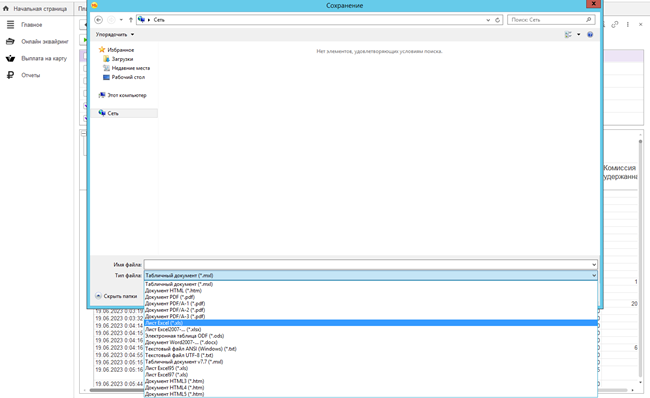Open 'Выплата на карту' section in sidebar
Screen dimensions: 650x398
[44, 58]
